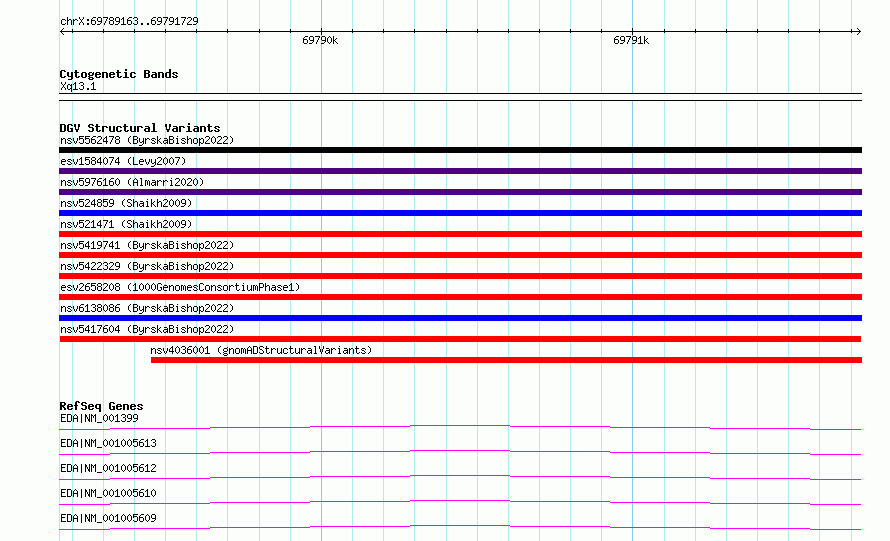This screenshot has height=541, width=890.
Task: Open nsv4036001 (gnomADStructuralVariants) label
Action: click(261, 350)
